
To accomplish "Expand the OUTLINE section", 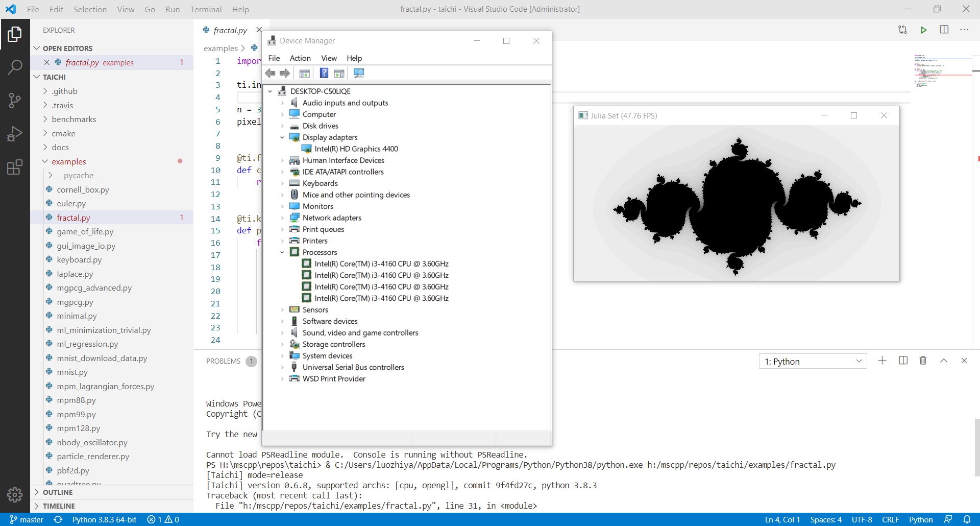I will tap(112, 492).
